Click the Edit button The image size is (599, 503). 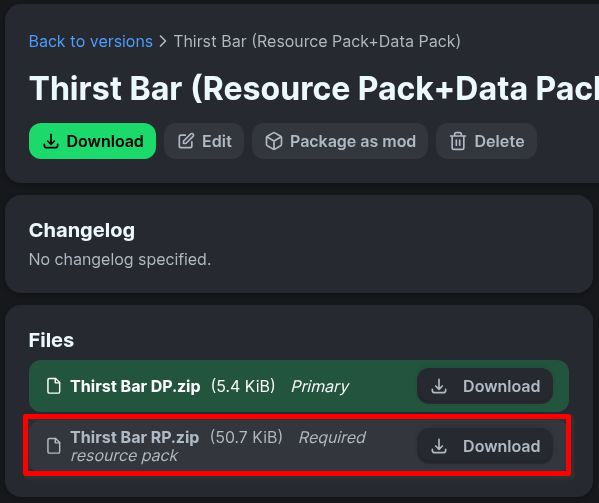[x=204, y=141]
